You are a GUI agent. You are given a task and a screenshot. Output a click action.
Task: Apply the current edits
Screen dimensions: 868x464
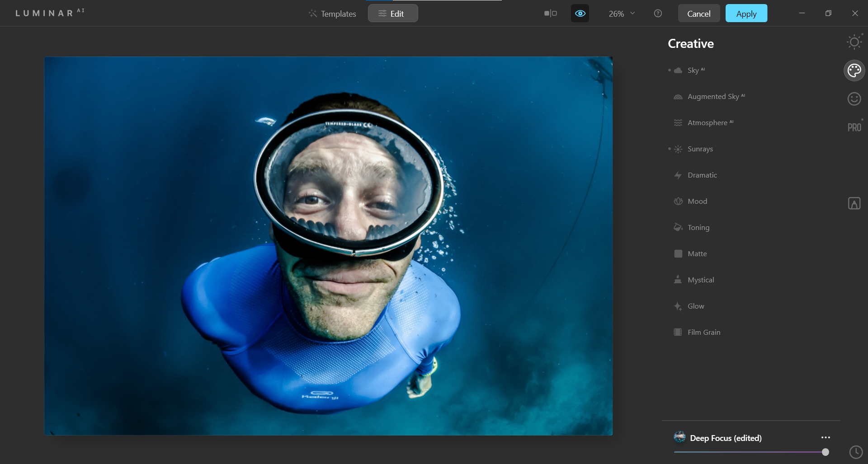click(746, 13)
